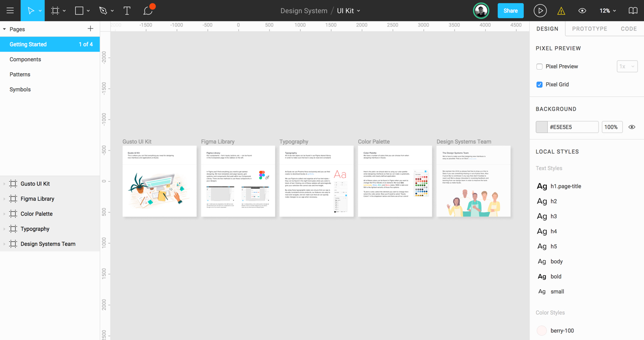
Task: Select the Rectangle shape tool
Action: [x=79, y=11]
